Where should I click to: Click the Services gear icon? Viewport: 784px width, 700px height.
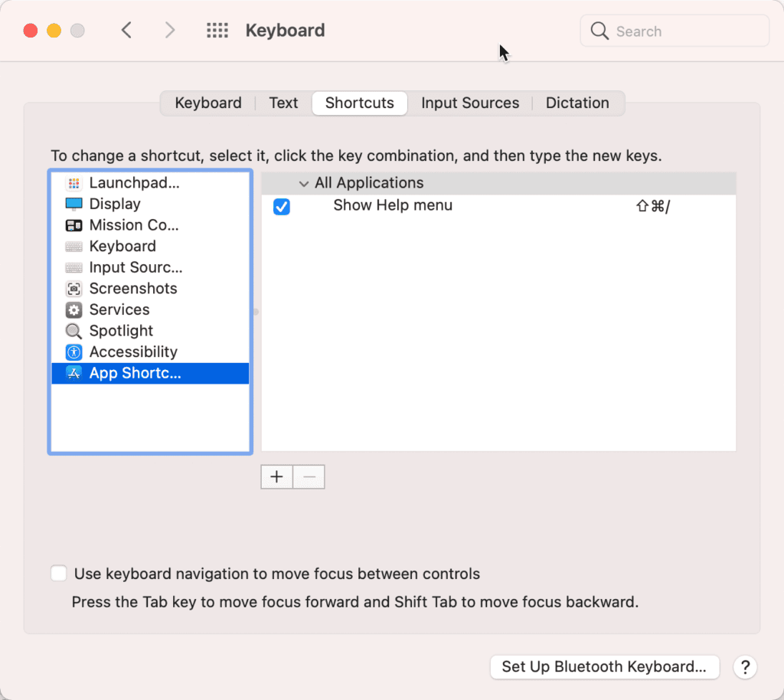tap(74, 310)
